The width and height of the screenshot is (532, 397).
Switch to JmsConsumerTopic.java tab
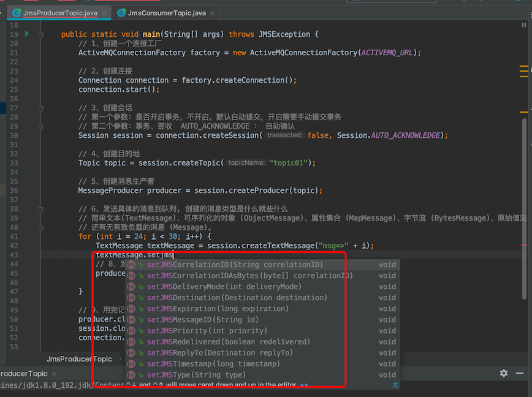(x=166, y=13)
